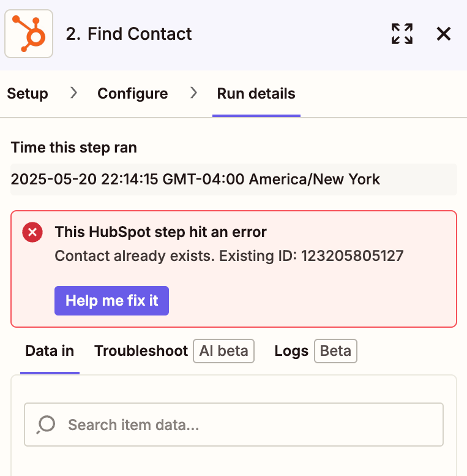Viewport: 467px width, 476px height.
Task: Open the Configure tab
Action: [133, 94]
